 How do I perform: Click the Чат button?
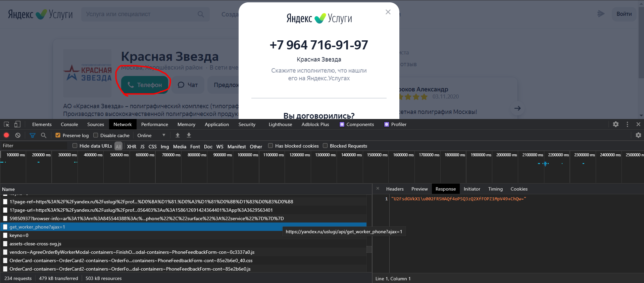pyautogui.click(x=188, y=85)
